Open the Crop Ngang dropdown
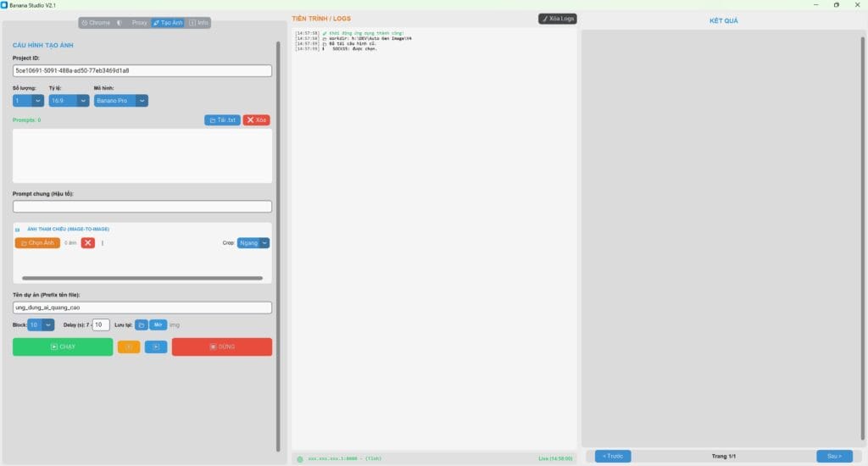Screen dimensions: 868x466 [253, 243]
